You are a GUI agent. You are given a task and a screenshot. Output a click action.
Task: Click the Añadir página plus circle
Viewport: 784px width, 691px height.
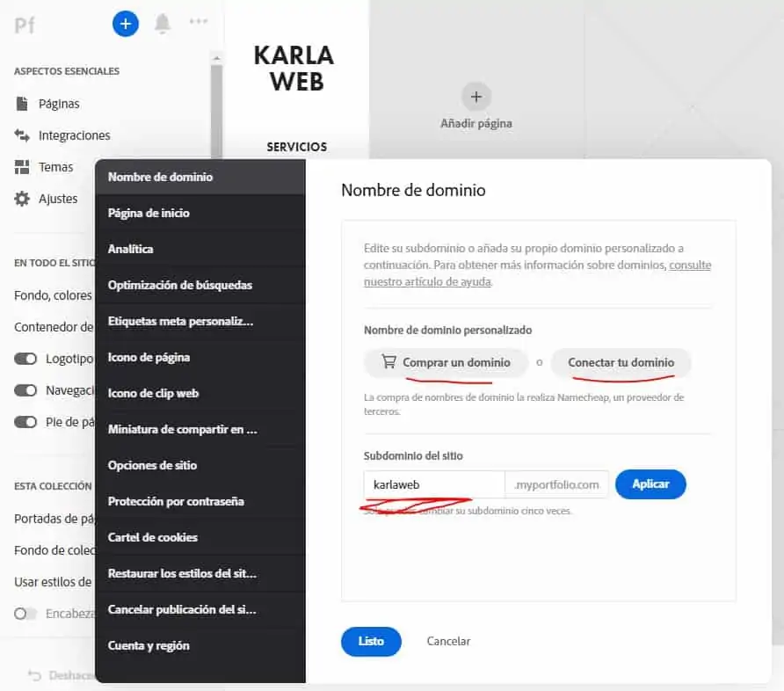tap(476, 97)
